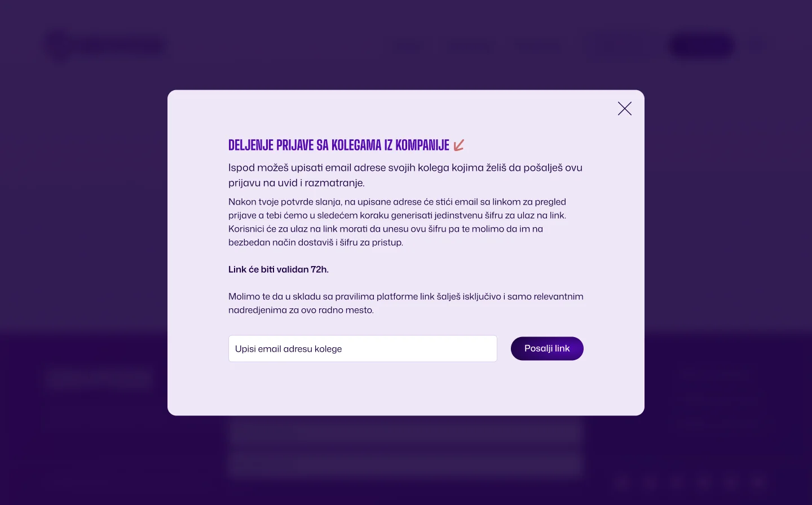Click the blurred footer logo on the left

pos(100,378)
